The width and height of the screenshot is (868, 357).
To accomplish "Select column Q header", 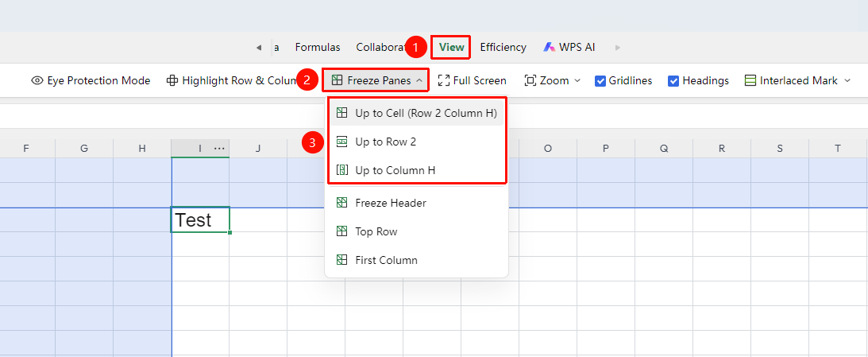I will point(664,149).
